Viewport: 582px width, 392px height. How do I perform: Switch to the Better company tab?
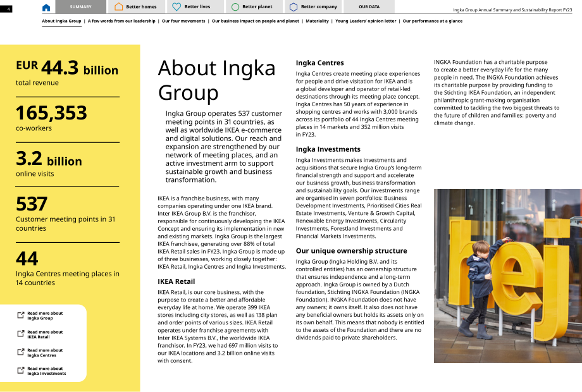coord(313,7)
